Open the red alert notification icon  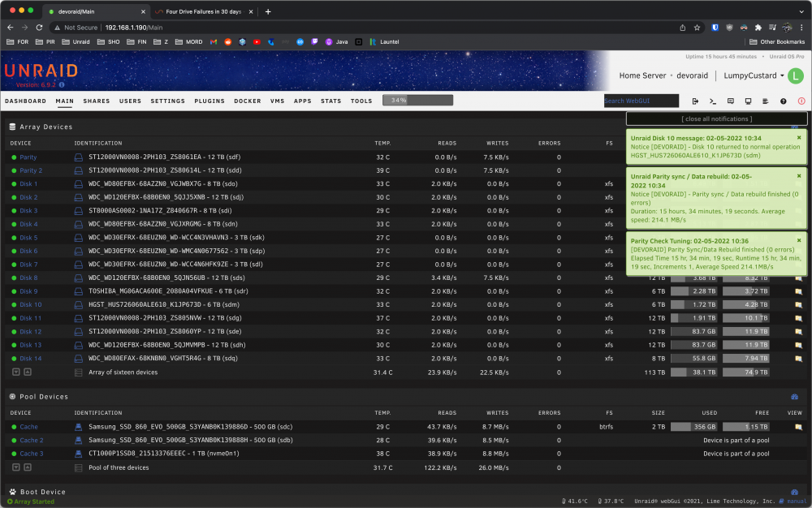click(x=801, y=101)
